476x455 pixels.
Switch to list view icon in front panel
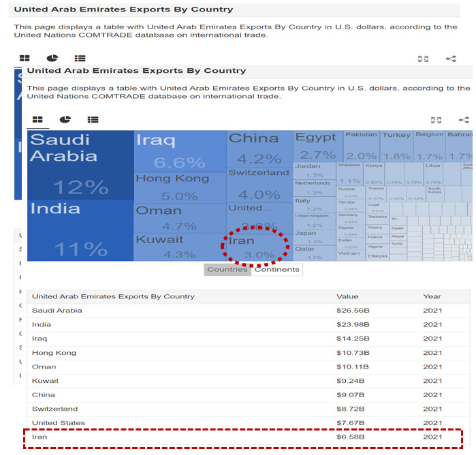[x=93, y=120]
